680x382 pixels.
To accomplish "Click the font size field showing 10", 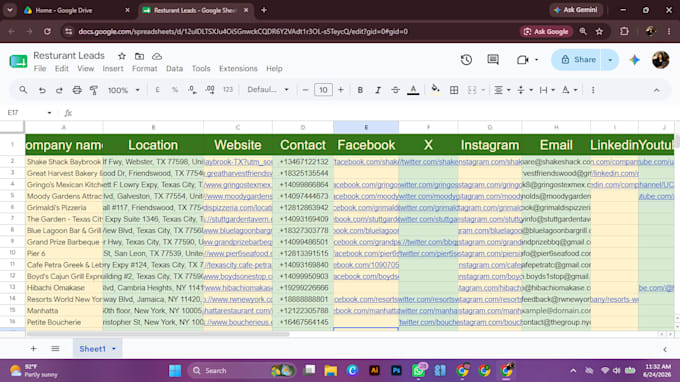I will [323, 90].
